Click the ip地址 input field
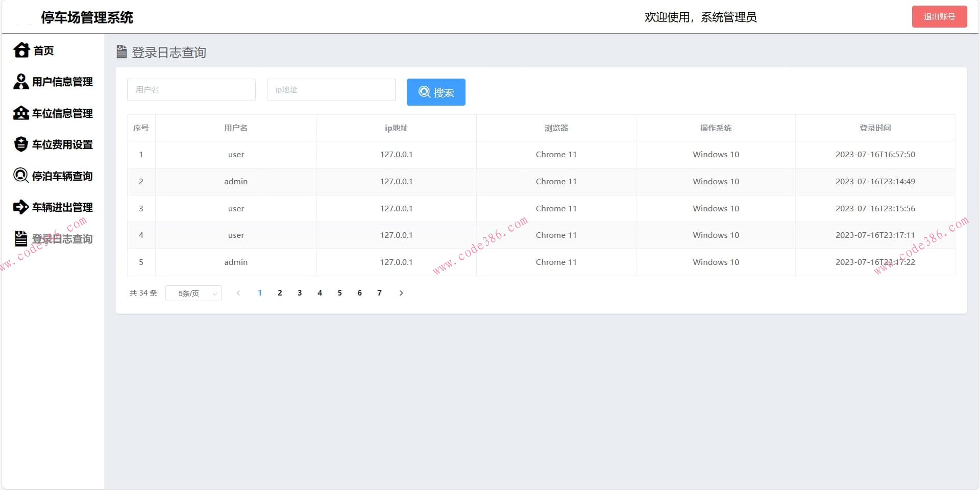 pos(331,90)
